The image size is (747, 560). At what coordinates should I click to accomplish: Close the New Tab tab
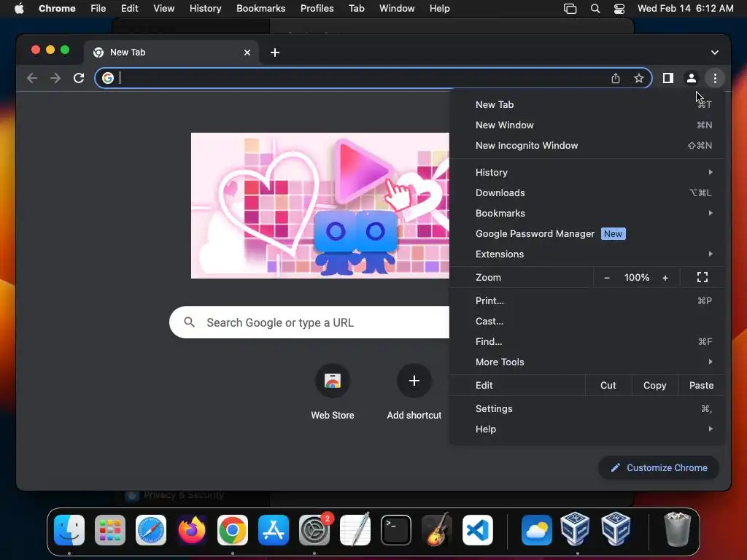click(247, 52)
